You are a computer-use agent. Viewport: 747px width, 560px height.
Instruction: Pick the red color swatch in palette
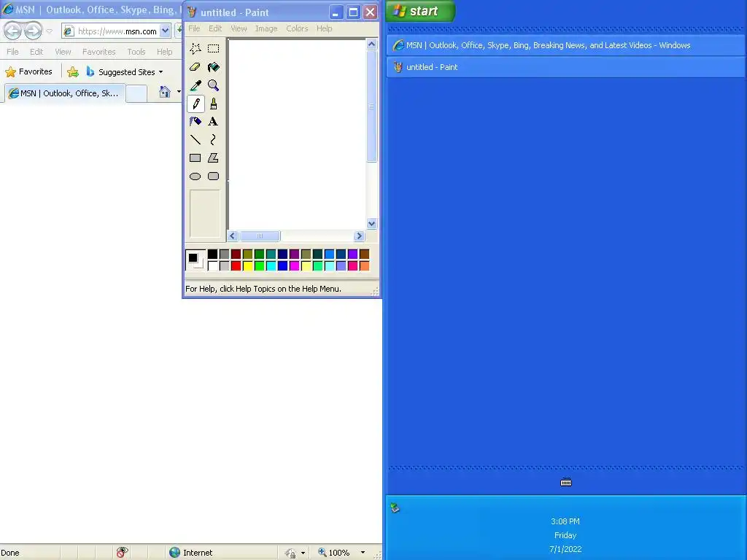236,265
